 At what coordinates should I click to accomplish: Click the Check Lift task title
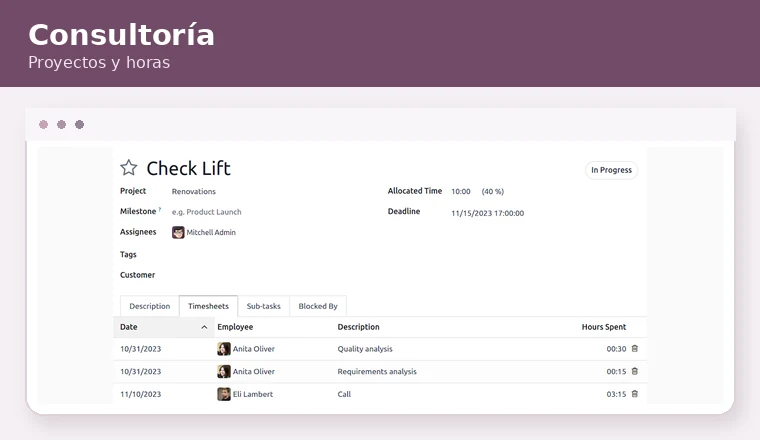coord(189,169)
